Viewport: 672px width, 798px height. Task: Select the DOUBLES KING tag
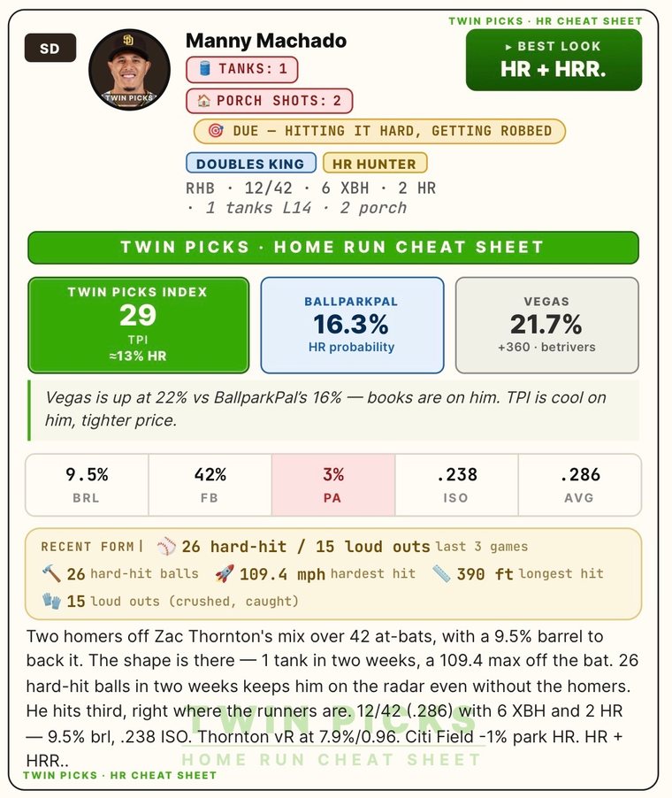pos(251,164)
